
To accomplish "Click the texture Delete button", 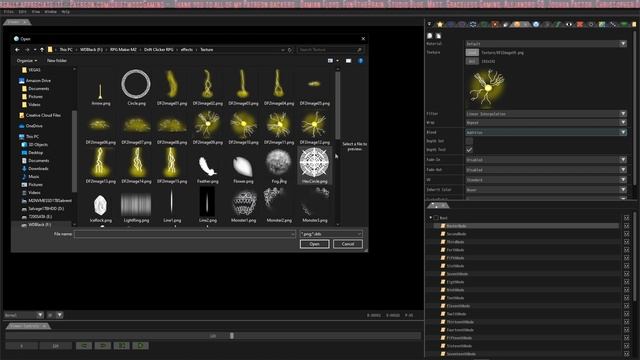I will point(472,61).
